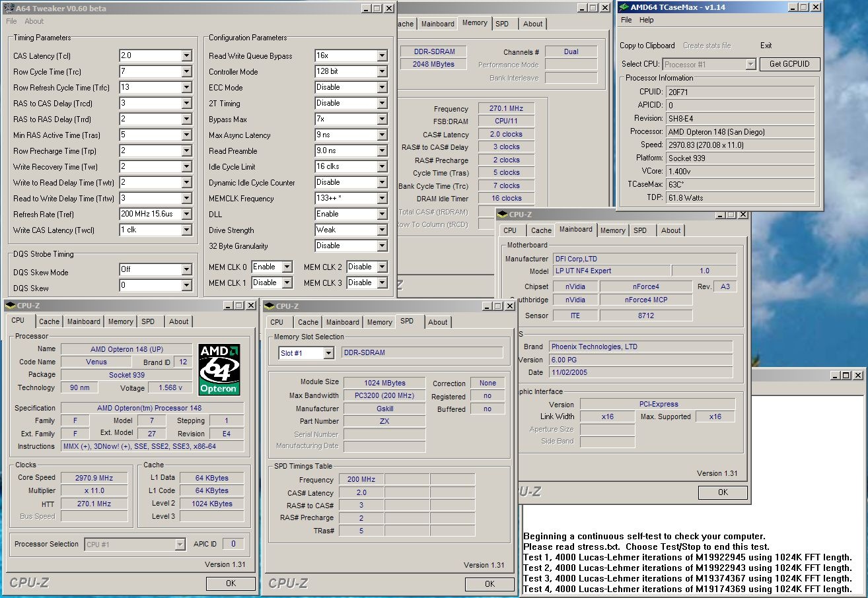Click the Part Number ZX field
The width and height of the screenshot is (868, 598).
[384, 421]
